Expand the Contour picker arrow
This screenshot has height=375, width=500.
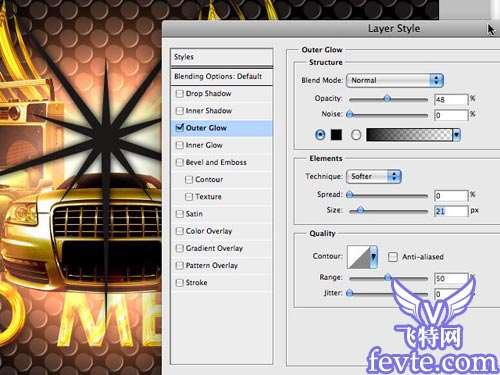pos(374,257)
